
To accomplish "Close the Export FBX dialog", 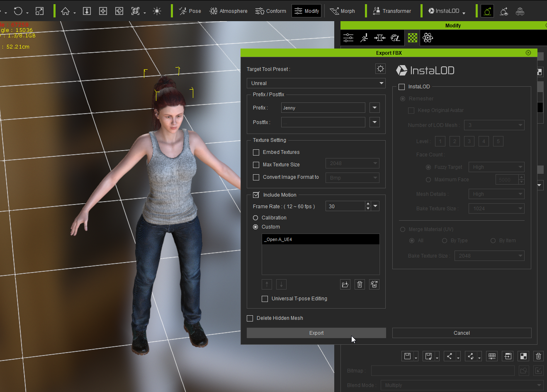I will (x=528, y=53).
